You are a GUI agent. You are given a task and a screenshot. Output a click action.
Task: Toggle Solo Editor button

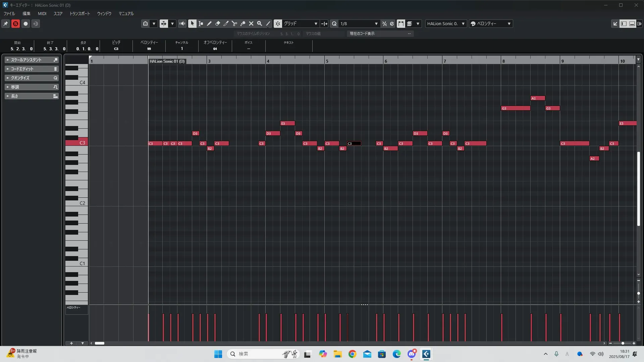pyautogui.click(x=15, y=23)
